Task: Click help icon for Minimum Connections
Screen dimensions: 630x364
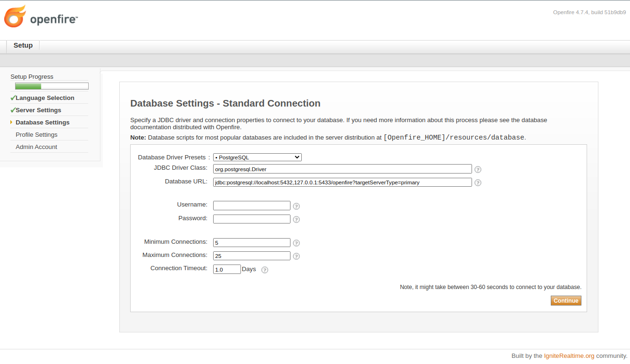Action: (x=296, y=243)
